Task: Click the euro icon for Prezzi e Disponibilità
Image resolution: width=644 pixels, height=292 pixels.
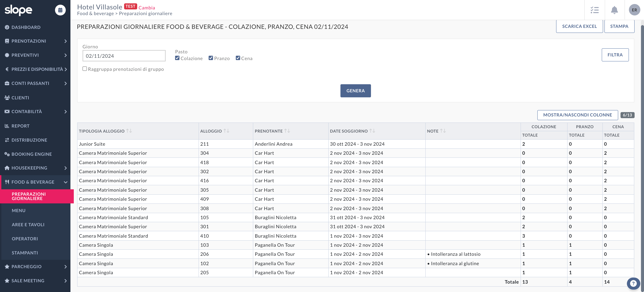Action: (7, 69)
